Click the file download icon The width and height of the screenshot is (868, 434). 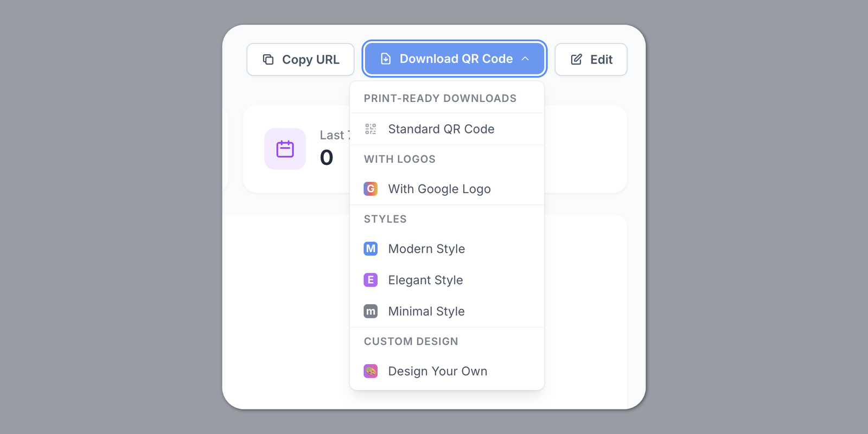[x=386, y=59]
